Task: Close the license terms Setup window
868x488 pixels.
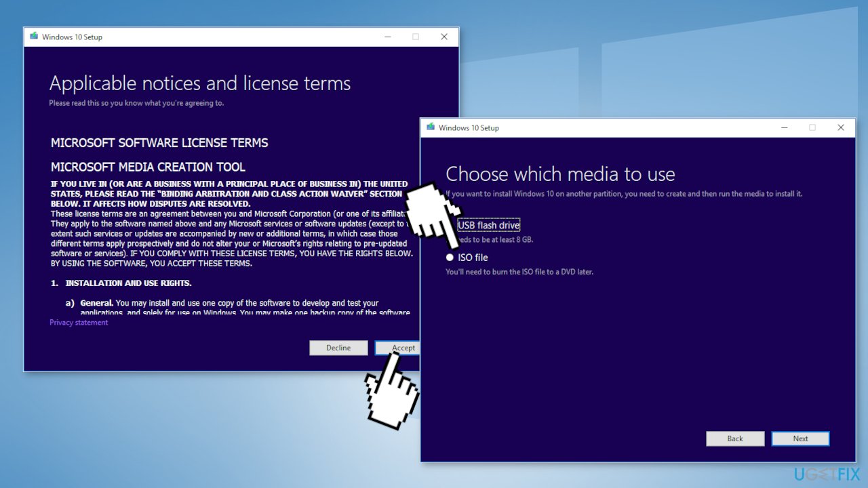Action: [444, 37]
